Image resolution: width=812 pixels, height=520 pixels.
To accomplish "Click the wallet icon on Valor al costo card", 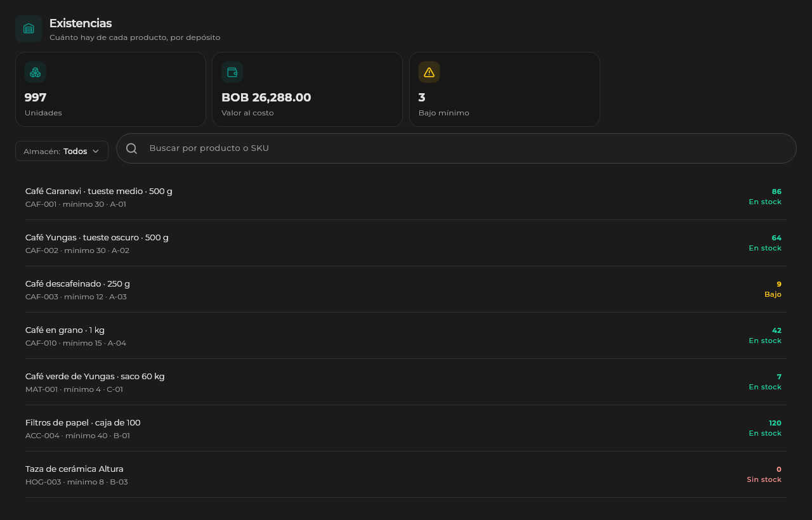I will point(232,72).
